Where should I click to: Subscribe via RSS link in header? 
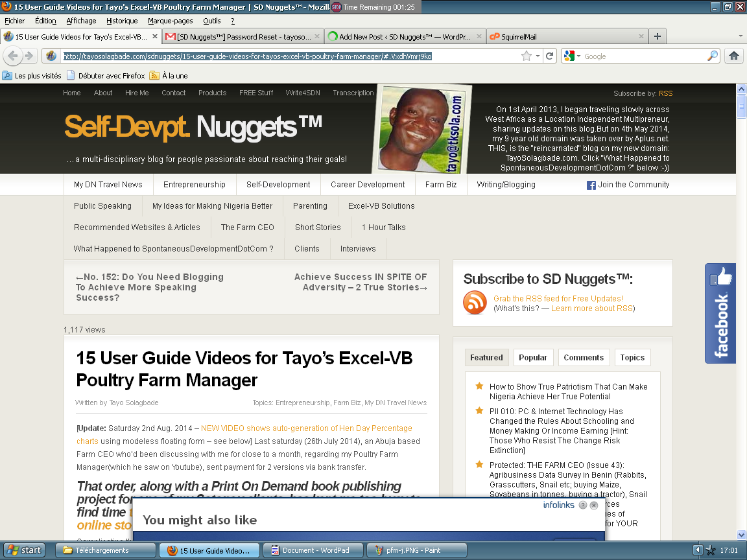point(665,93)
